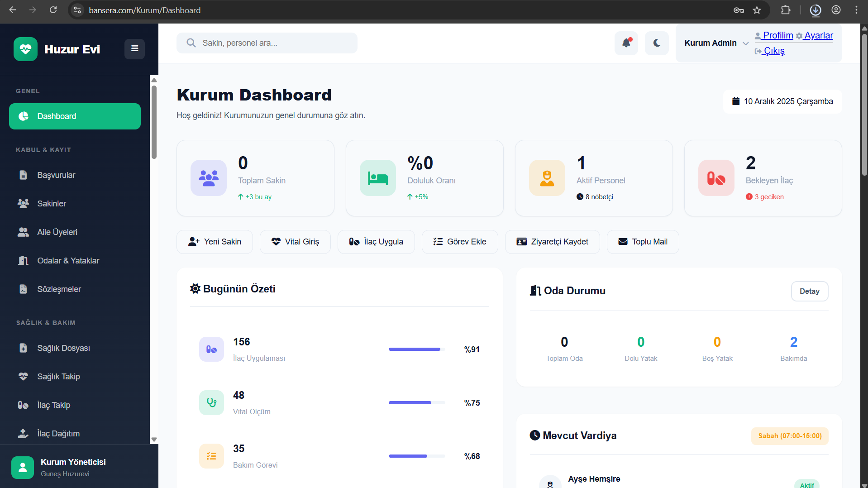Click the Toplam Sakin people icon
Image resolution: width=868 pixels, height=488 pixels.
point(208,178)
